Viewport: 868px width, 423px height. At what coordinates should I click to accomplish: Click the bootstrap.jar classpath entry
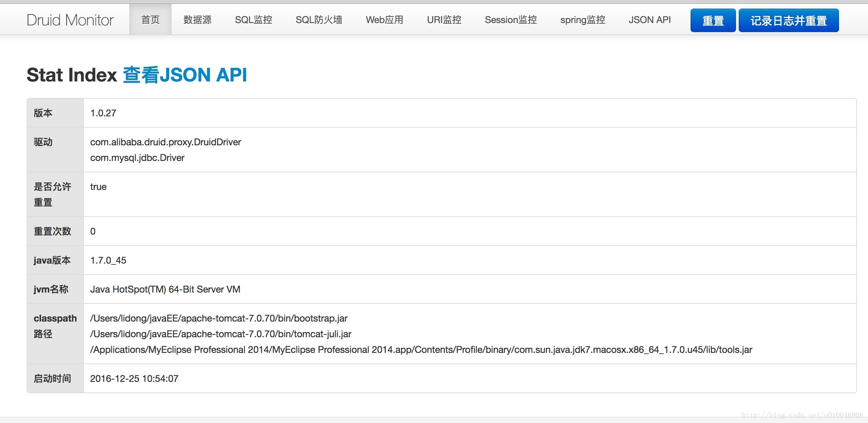219,318
